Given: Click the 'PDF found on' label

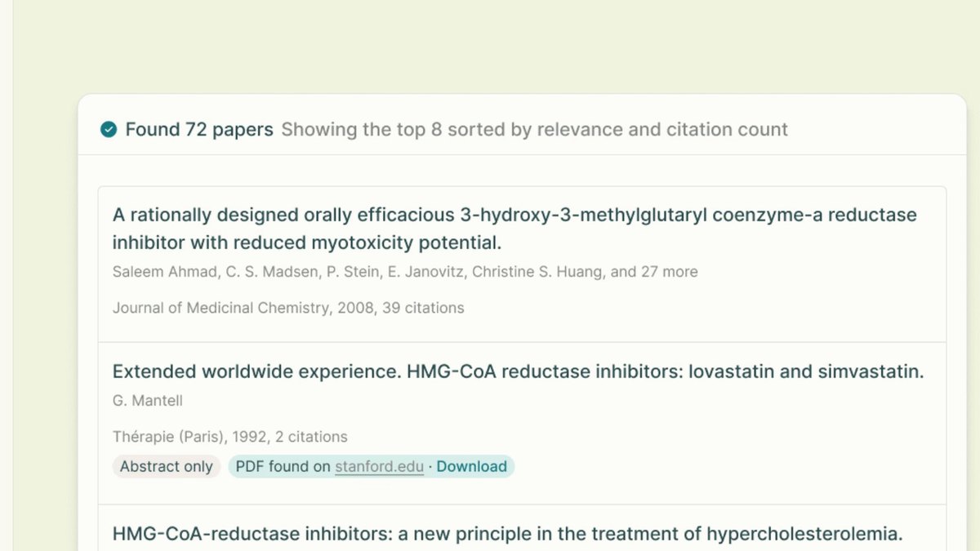Looking at the screenshot, I should [x=283, y=467].
